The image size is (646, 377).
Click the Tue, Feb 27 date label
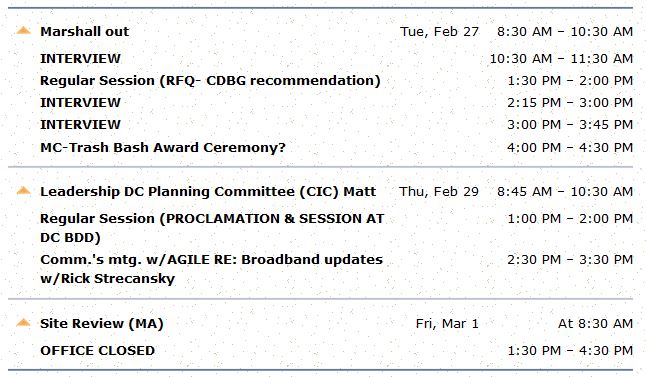click(x=439, y=32)
